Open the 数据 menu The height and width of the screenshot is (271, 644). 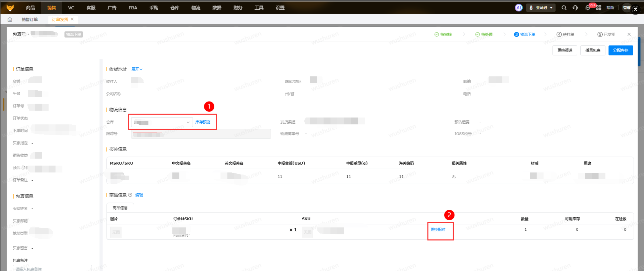[x=217, y=8]
